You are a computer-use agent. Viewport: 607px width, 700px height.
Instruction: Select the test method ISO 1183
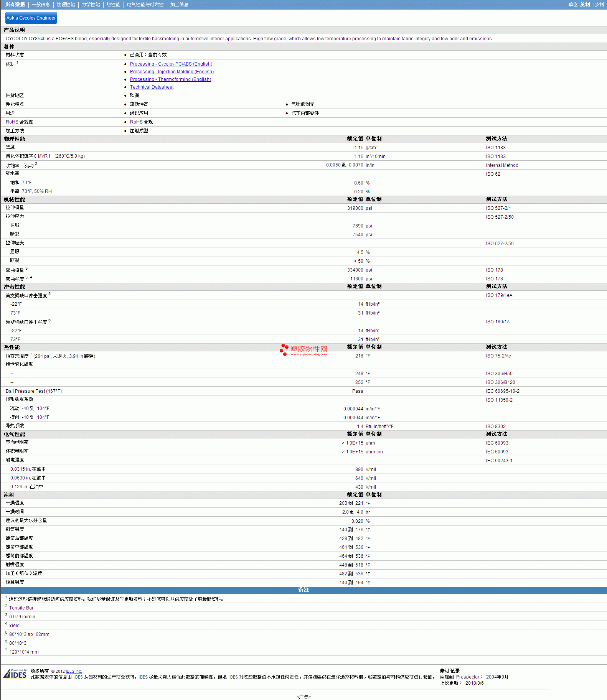496,148
